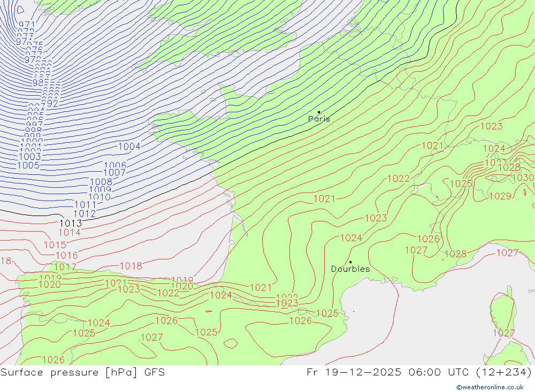Click the 1029 pressure label

[x=500, y=196]
